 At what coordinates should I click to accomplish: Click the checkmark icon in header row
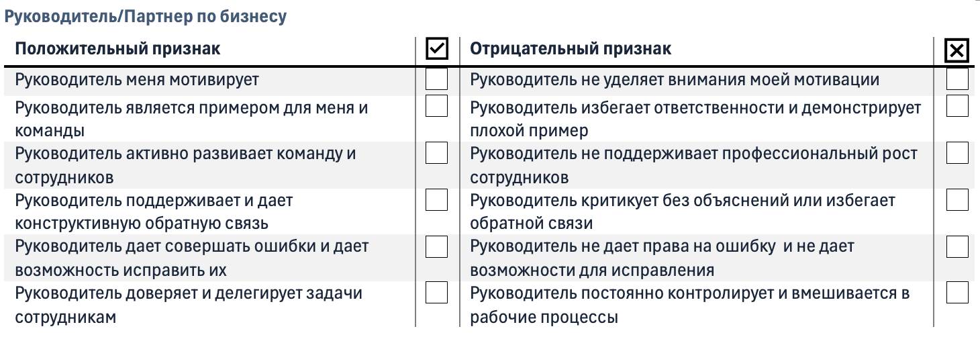coord(437,49)
